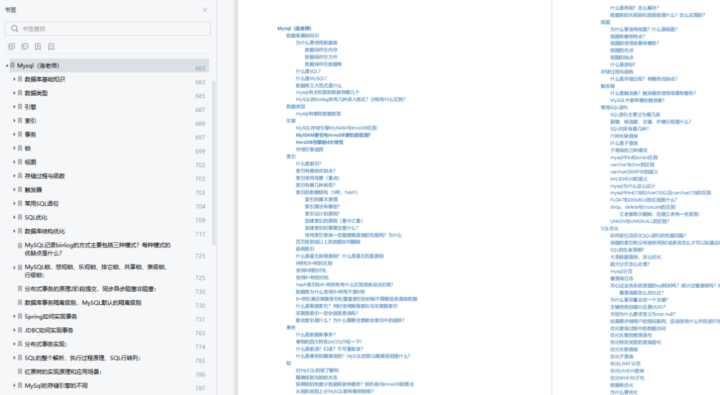Open bookmark Spring如何实现事务
The image size is (720, 395).
(51, 316)
